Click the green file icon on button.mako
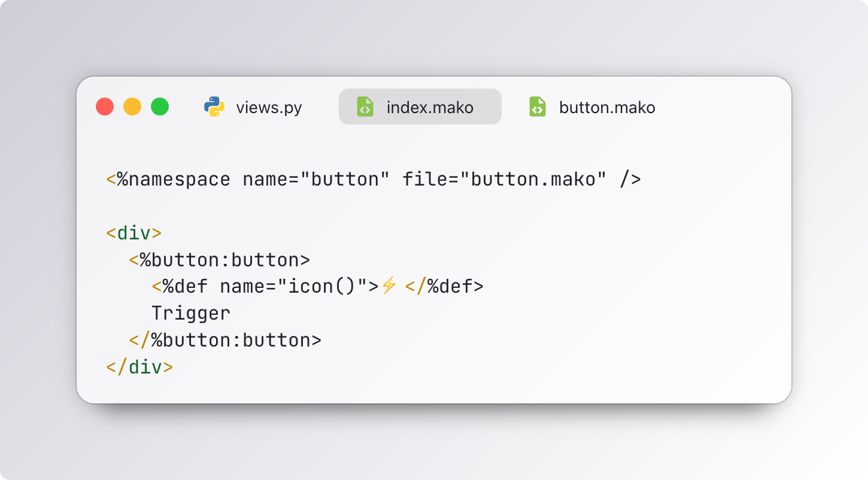The height and width of the screenshot is (480, 868). click(x=538, y=107)
